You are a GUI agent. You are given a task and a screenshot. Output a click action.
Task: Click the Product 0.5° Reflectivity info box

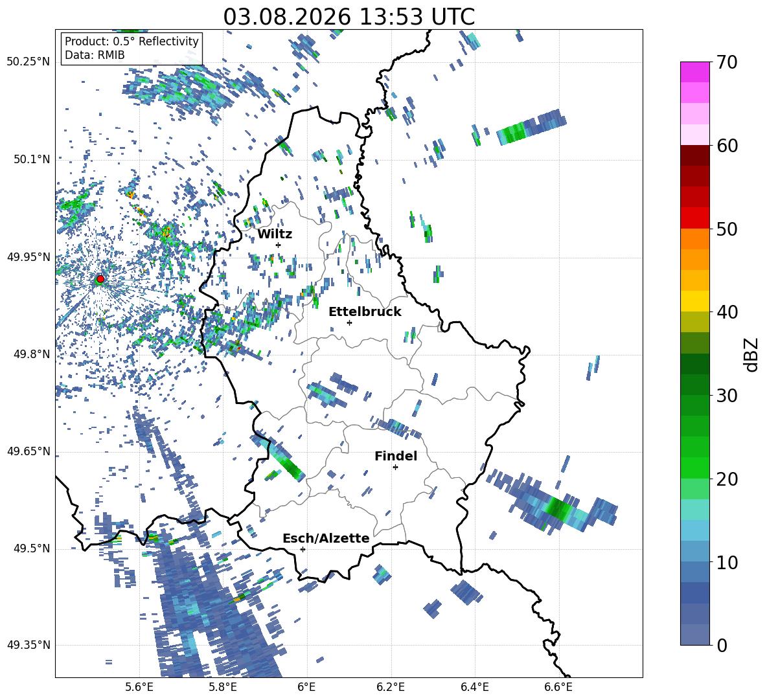tap(132, 48)
